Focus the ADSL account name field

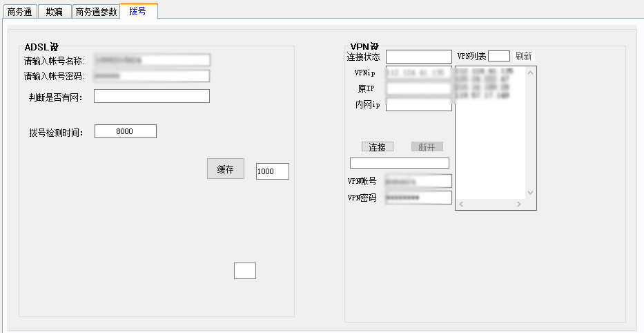(x=152, y=61)
